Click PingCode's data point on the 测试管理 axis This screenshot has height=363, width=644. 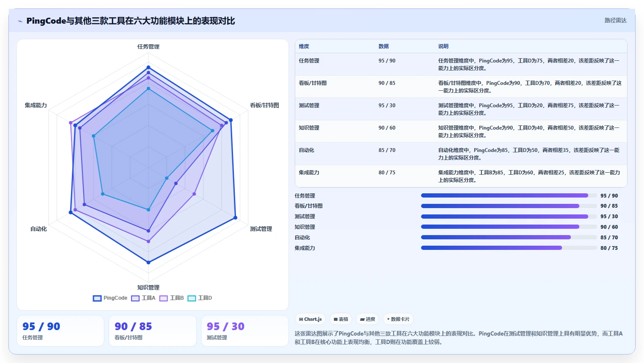236,218
